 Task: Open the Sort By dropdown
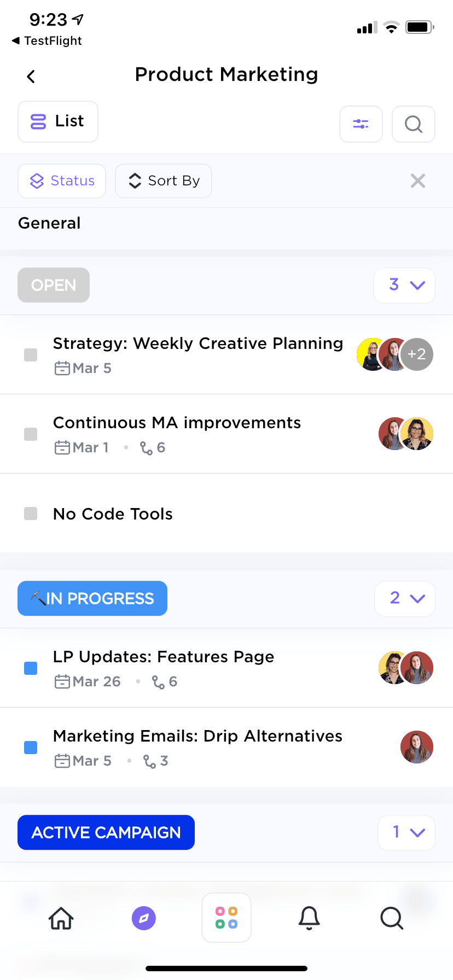click(x=164, y=180)
